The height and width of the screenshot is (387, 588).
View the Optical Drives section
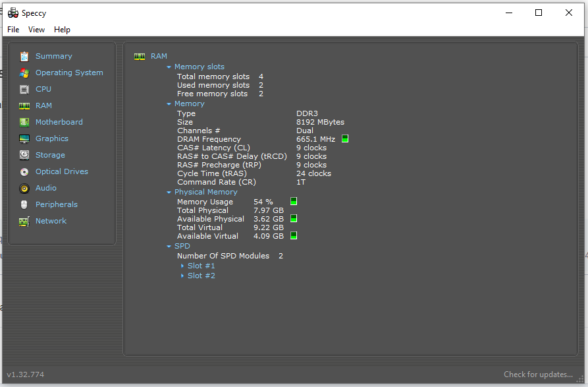(x=61, y=171)
